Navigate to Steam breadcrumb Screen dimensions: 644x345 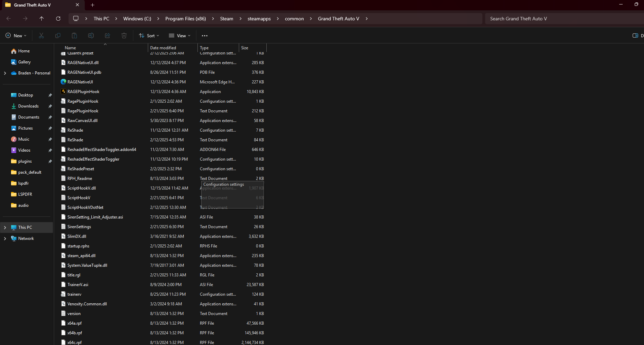click(x=227, y=19)
